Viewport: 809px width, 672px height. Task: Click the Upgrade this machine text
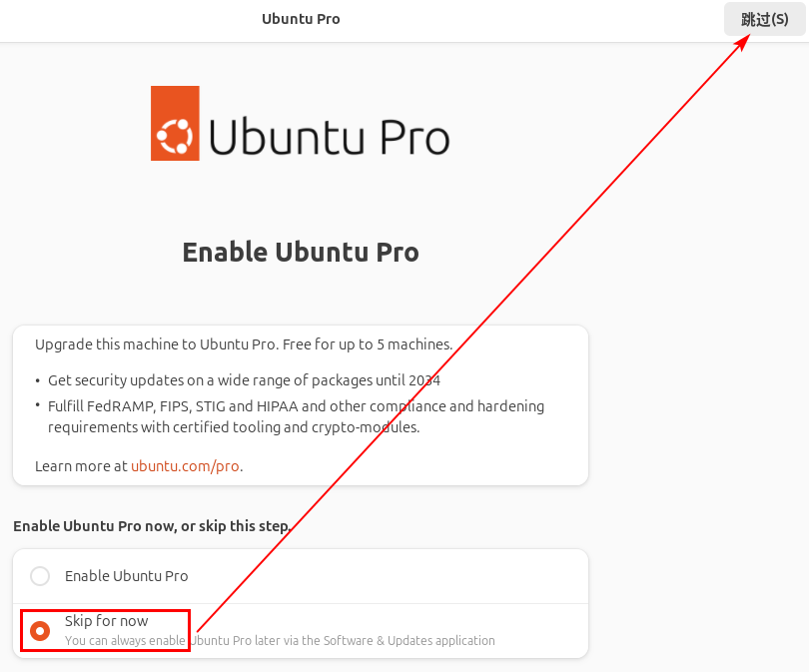pos(157,344)
